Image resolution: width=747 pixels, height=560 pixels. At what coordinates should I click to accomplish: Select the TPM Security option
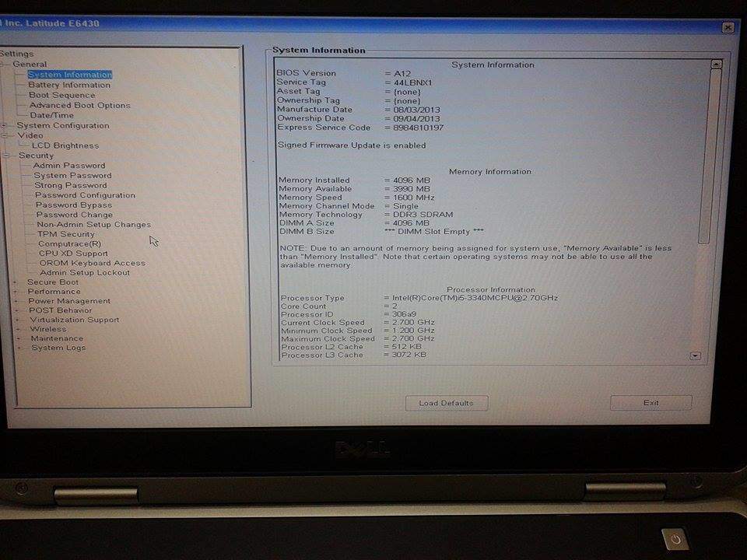point(65,234)
